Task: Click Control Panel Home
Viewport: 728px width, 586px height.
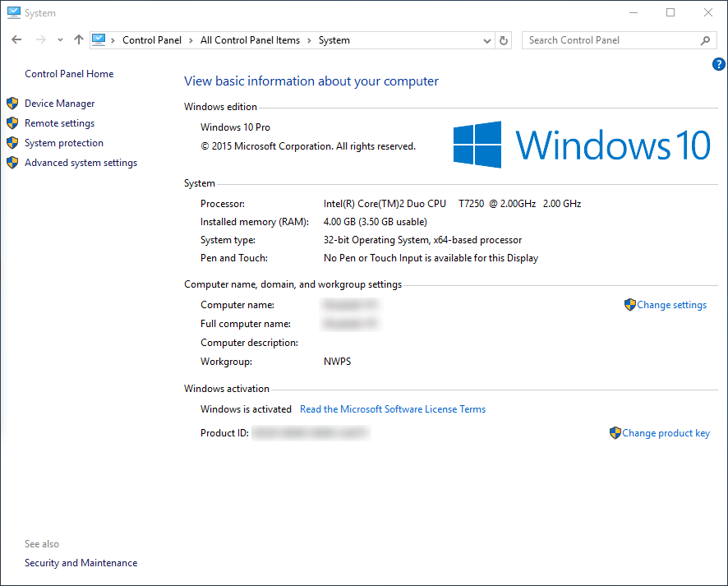Action: [69, 73]
